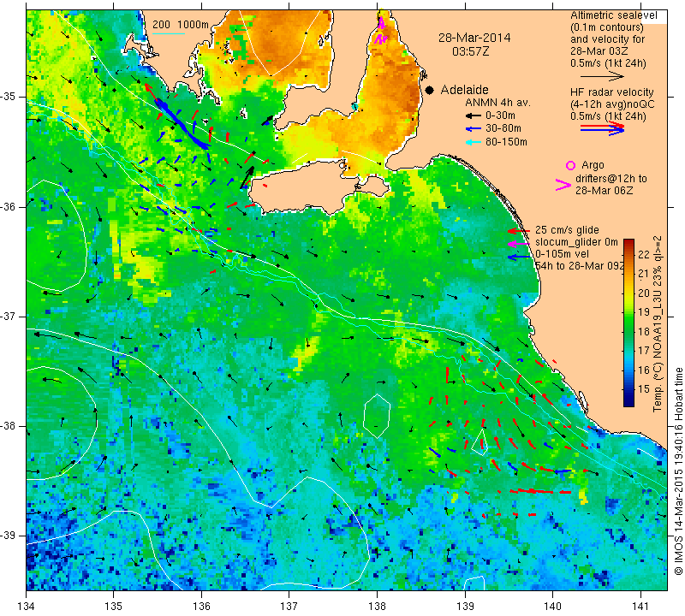Click the colorbar tick label 22

pyautogui.click(x=644, y=254)
